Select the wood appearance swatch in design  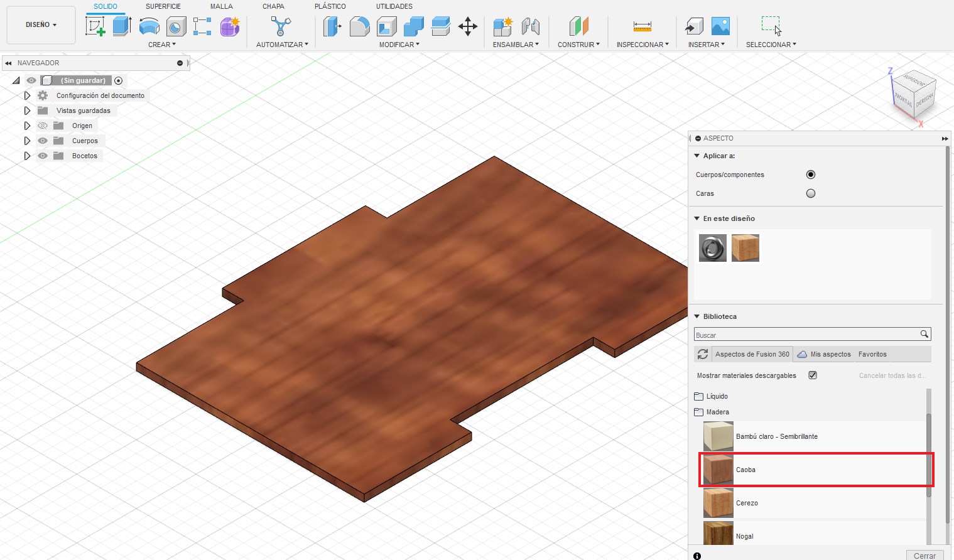(745, 248)
